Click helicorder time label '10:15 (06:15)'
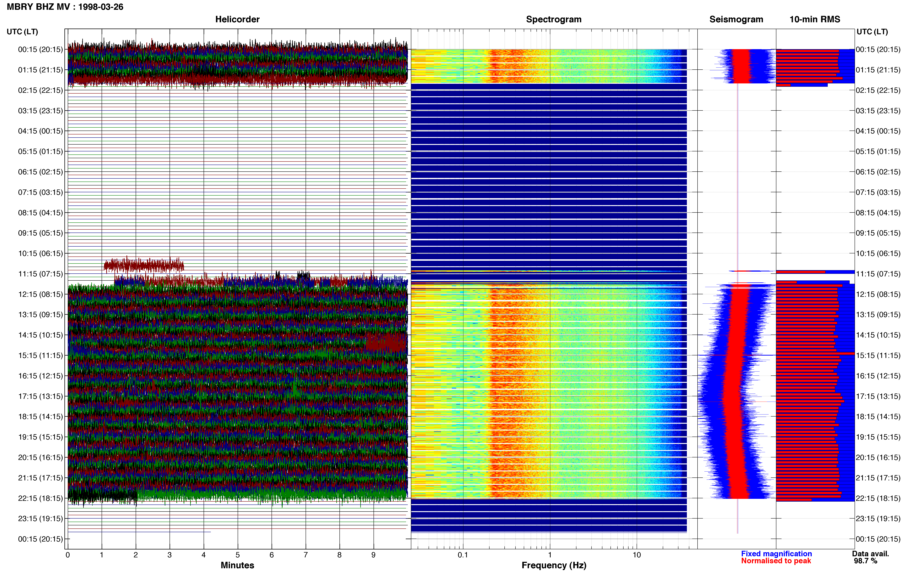Screen dimensions: 924x578 click(41, 253)
